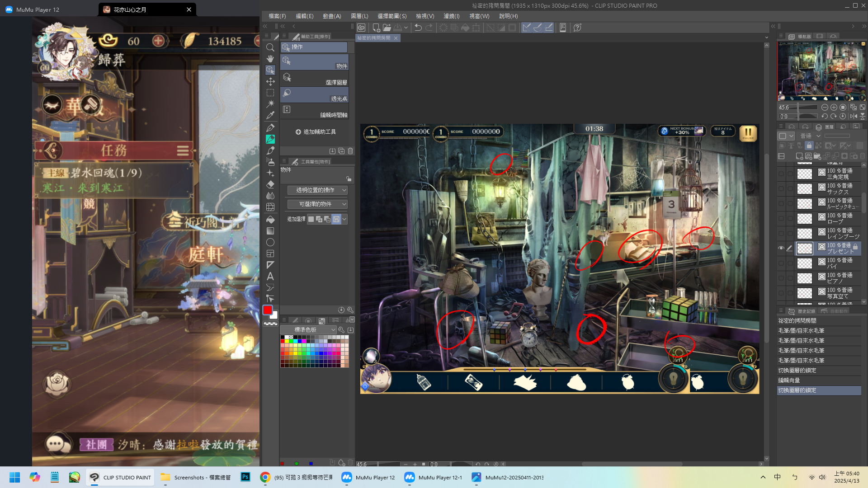The width and height of the screenshot is (868, 488).
Task: Open the 濾鏡(I) menu
Action: click(x=451, y=16)
